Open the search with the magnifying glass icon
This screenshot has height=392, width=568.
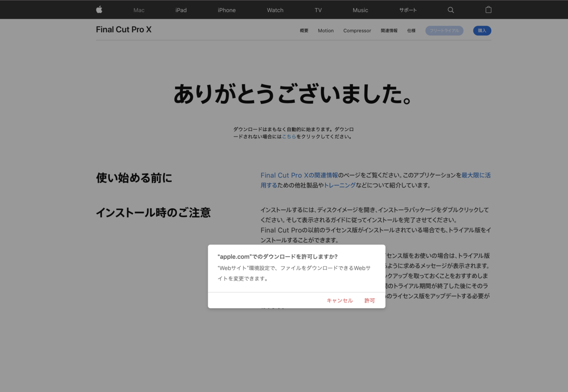(x=450, y=9)
